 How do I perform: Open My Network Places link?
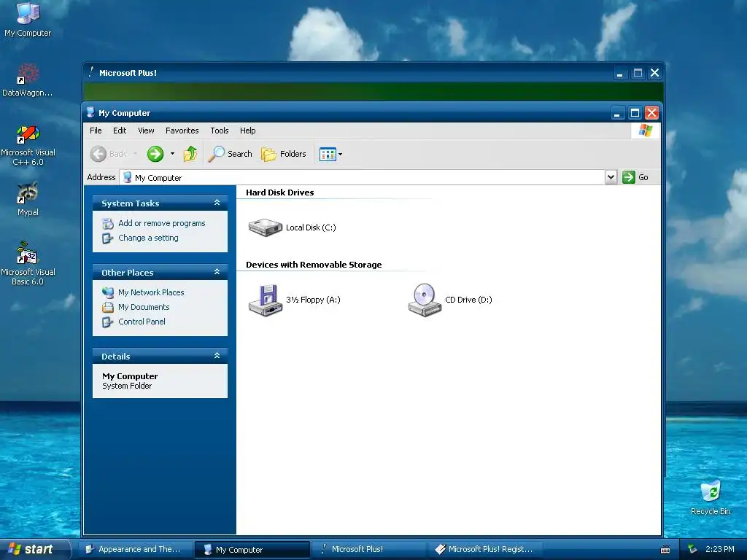coord(151,292)
